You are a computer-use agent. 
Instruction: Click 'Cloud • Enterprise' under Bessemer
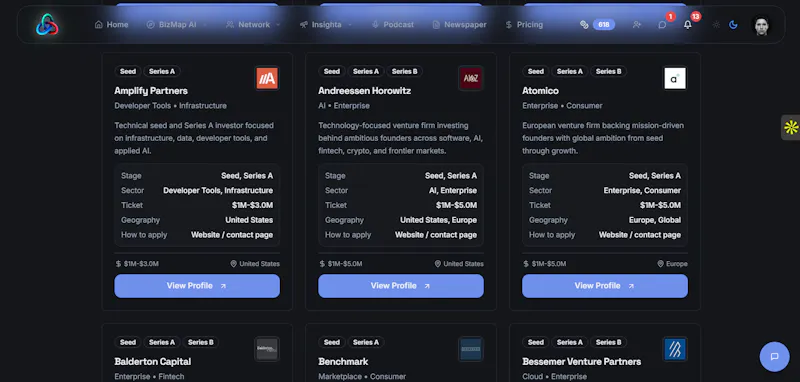tap(555, 376)
